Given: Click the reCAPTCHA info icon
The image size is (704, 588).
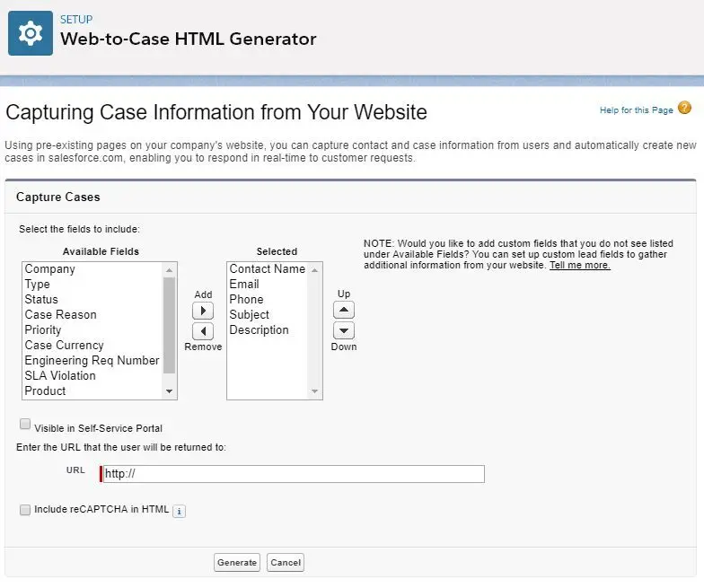Looking at the screenshot, I should 180,512.
